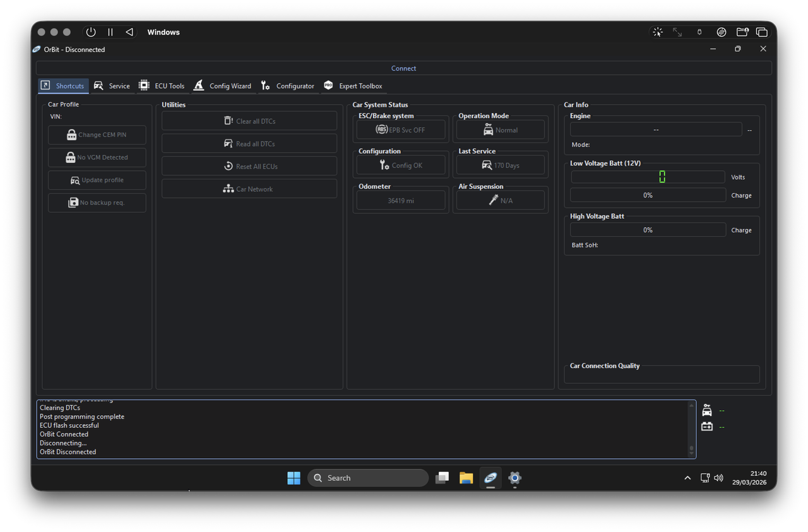Click the car icon in Operation Mode
The image size is (808, 532).
point(489,129)
